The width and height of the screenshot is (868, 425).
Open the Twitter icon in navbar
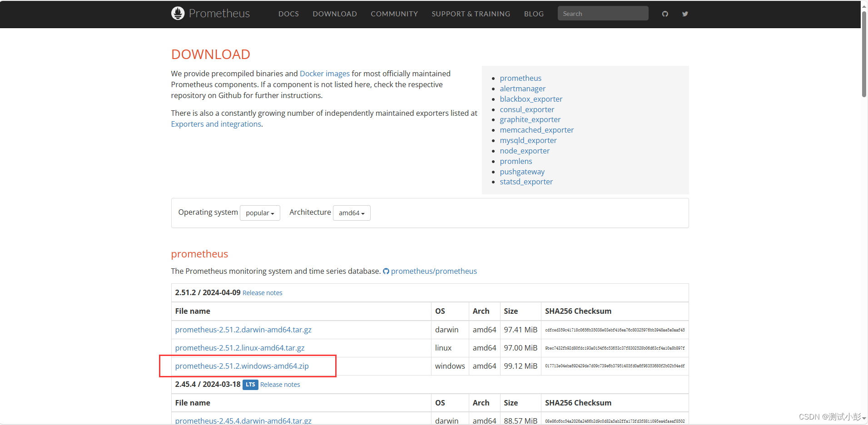685,14
